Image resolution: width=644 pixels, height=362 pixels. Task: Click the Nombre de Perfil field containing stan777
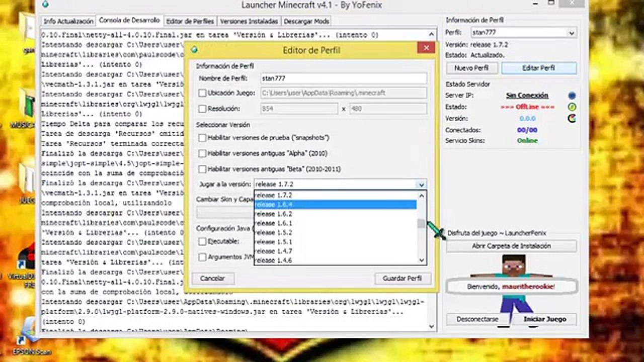point(344,78)
